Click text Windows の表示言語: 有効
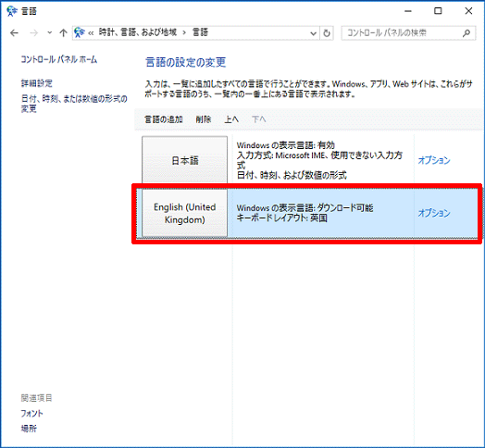This screenshot has height=448, width=485. coord(285,145)
